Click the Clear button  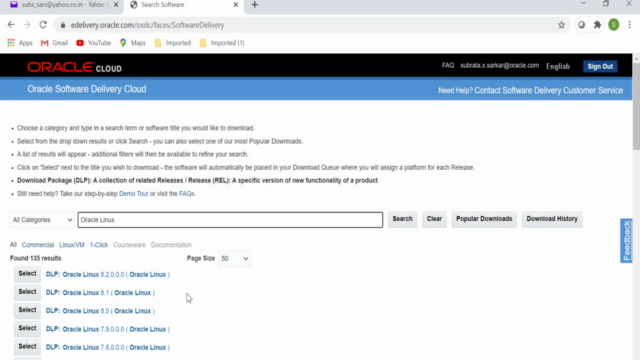point(434,219)
